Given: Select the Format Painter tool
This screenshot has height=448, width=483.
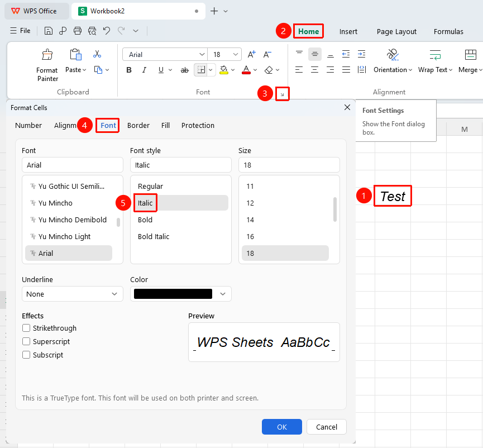Looking at the screenshot, I should coord(47,65).
